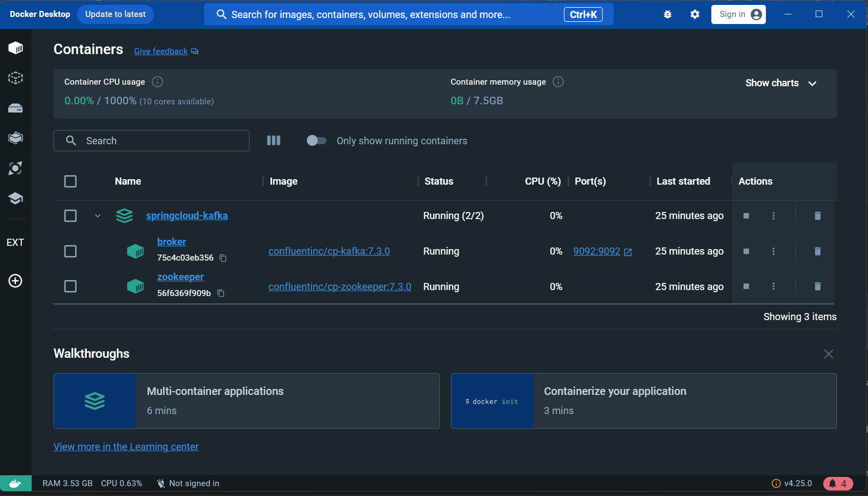Viewport: 868px width, 496px height.
Task: Click the Not signed in status
Action: tap(188, 483)
